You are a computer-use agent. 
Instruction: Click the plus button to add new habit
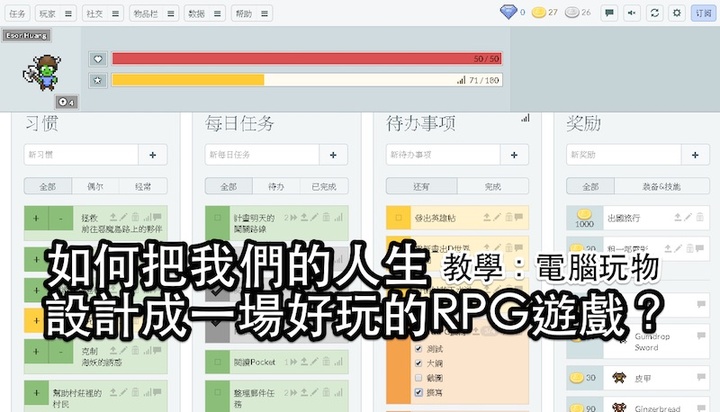pyautogui.click(x=153, y=155)
